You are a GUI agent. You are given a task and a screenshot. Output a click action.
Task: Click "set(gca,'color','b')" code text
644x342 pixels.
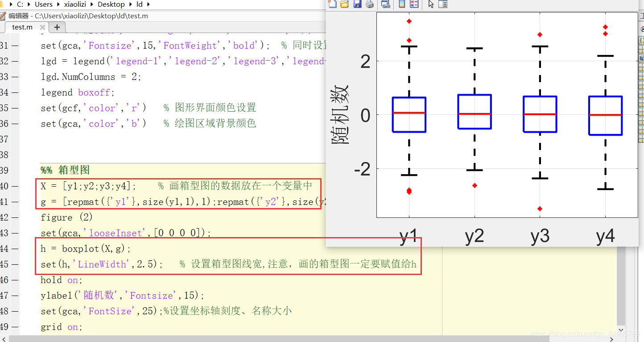(93, 124)
